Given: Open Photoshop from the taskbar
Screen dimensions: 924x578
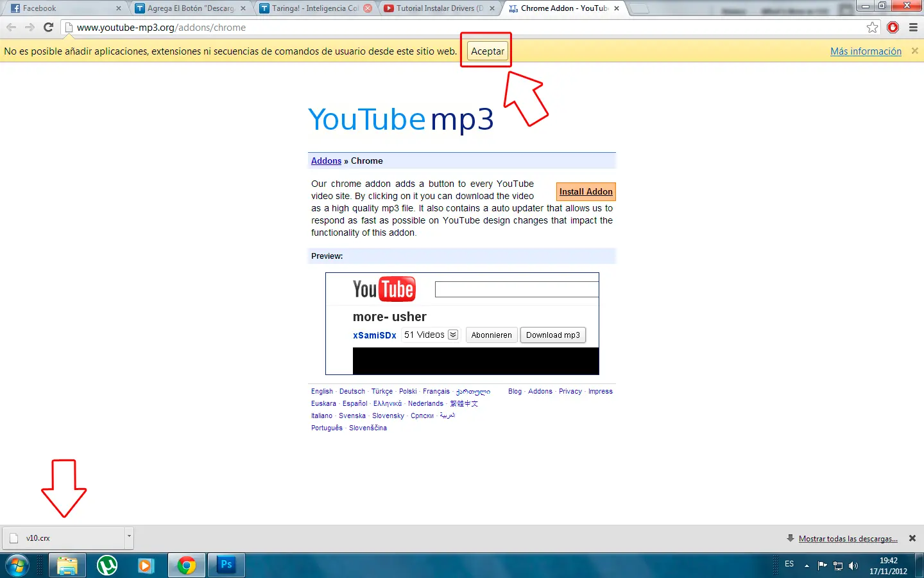Looking at the screenshot, I should pos(227,566).
